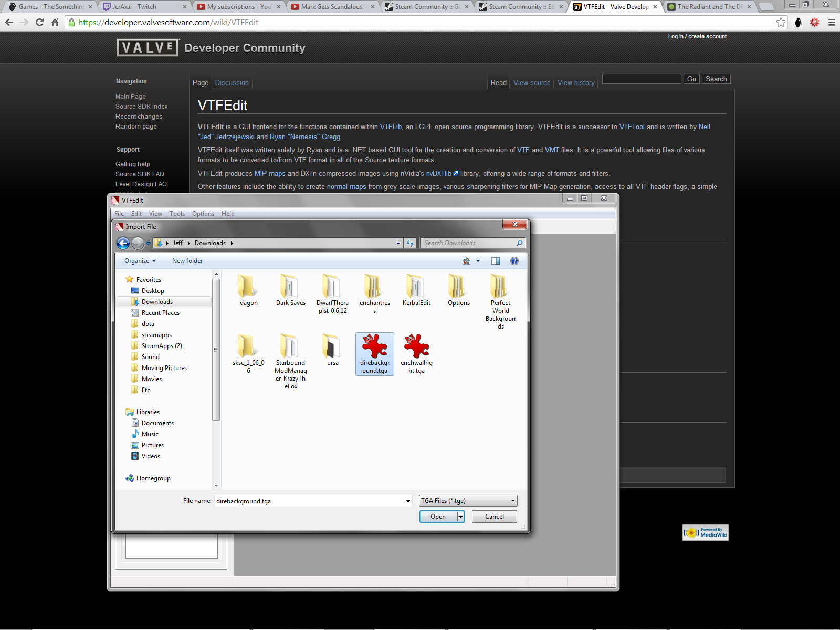Click the red bug extension icon in Chrome
The height and width of the screenshot is (630, 840).
815,22
